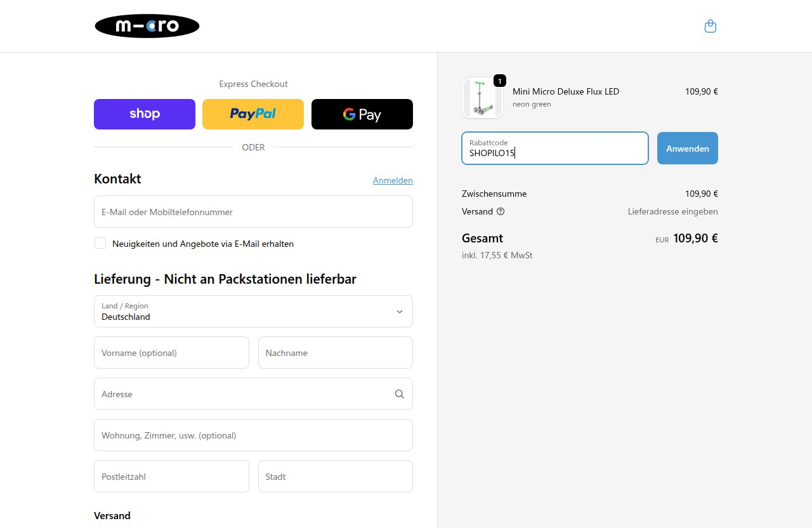The width and height of the screenshot is (812, 528).
Task: Click the Mini Micro Deluxe Flux LED title
Action: 566,91
